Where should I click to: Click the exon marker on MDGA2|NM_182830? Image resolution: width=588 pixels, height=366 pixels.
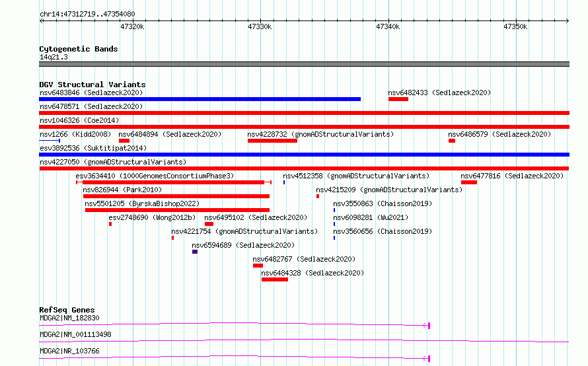point(429,326)
